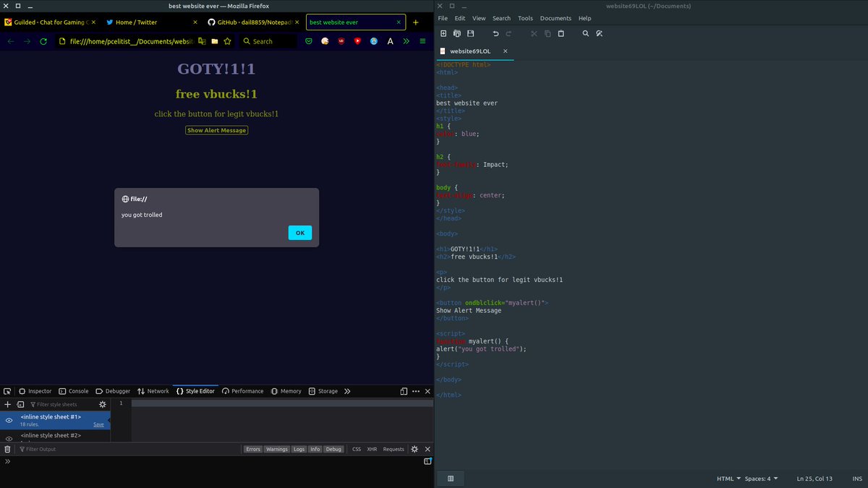Open the Memory devtools panel
868x488 pixels.
point(286,391)
